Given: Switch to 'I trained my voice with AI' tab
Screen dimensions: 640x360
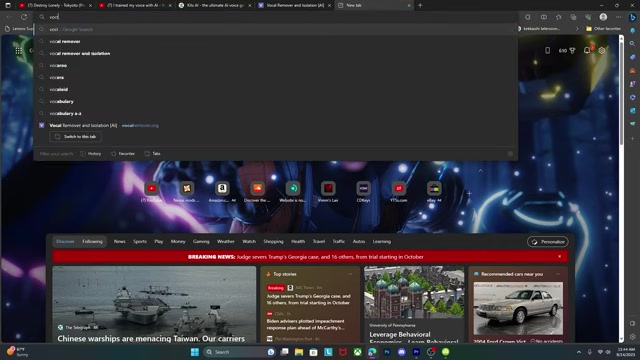Looking at the screenshot, I should coord(135,5).
